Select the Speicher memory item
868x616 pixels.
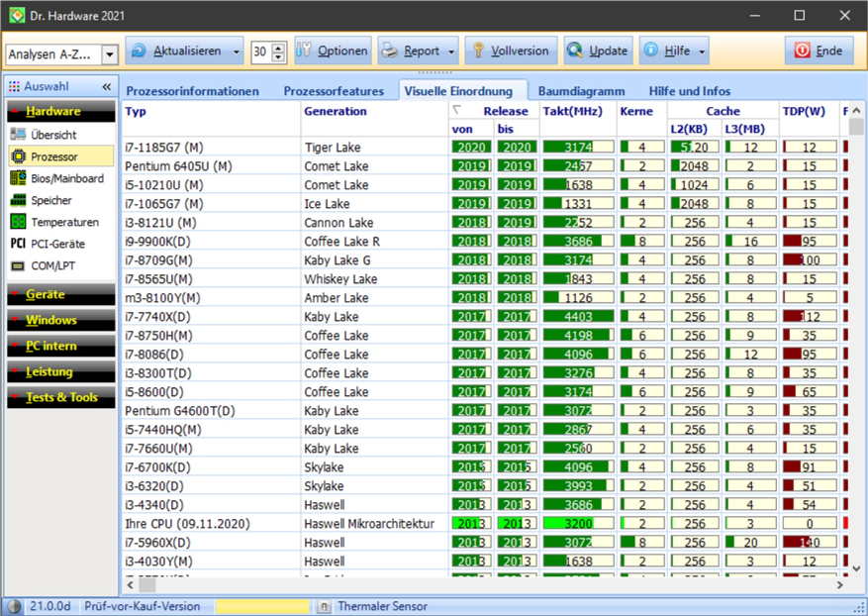[50, 200]
